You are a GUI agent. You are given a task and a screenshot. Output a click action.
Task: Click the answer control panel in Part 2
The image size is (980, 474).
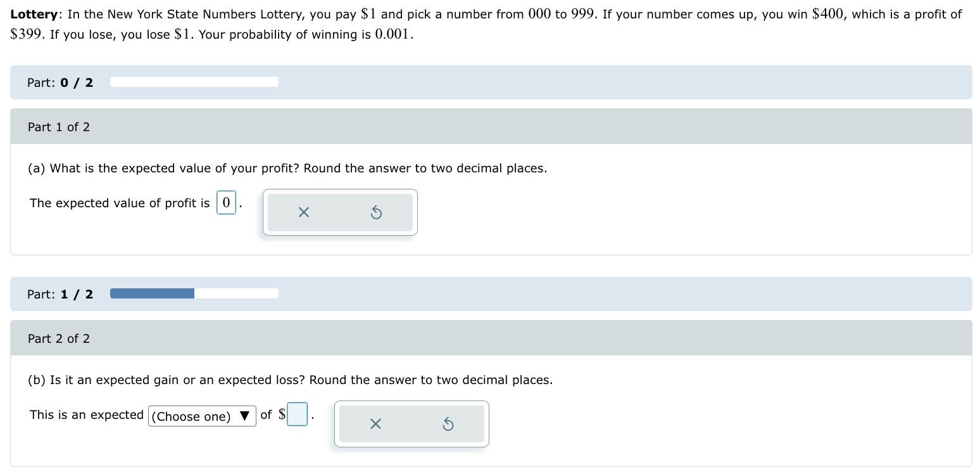(411, 424)
